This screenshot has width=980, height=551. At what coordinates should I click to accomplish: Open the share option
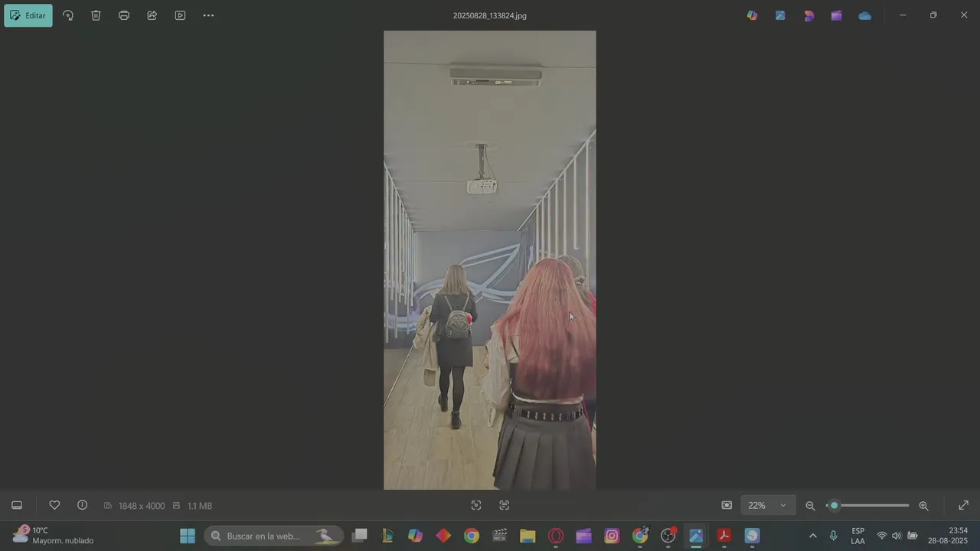click(x=152, y=15)
